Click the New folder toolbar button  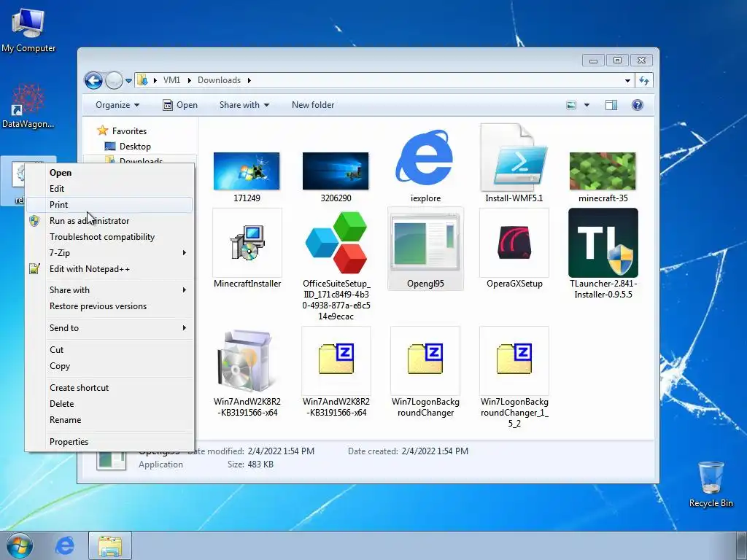[x=313, y=105]
